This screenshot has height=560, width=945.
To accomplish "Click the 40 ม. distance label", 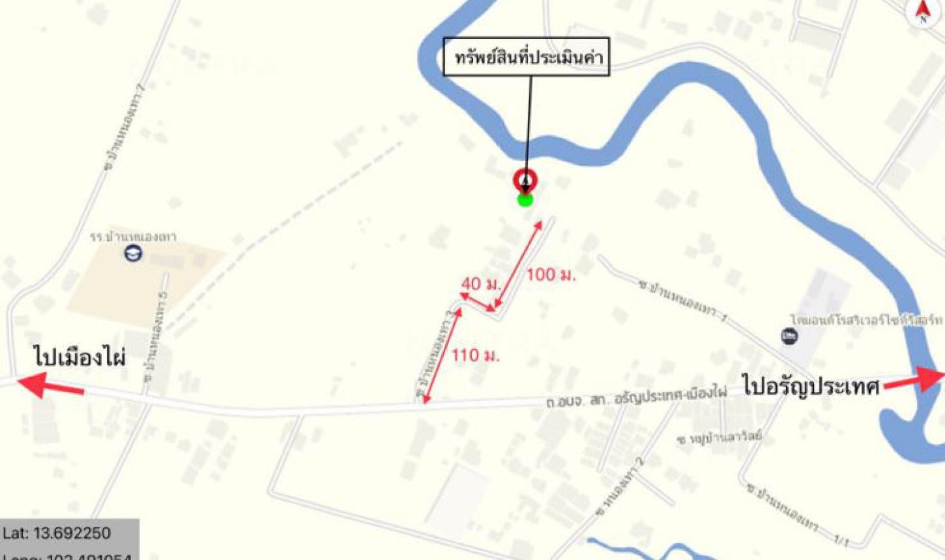I will click(481, 284).
